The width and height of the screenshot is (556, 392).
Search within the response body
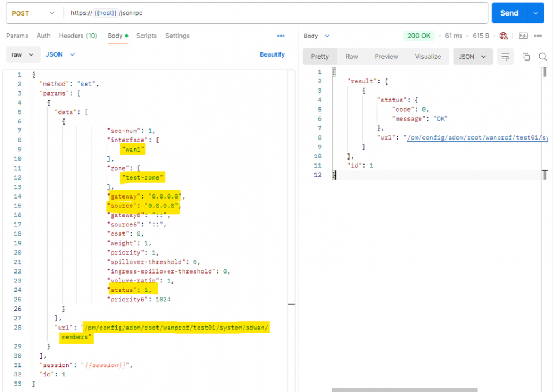(x=543, y=57)
